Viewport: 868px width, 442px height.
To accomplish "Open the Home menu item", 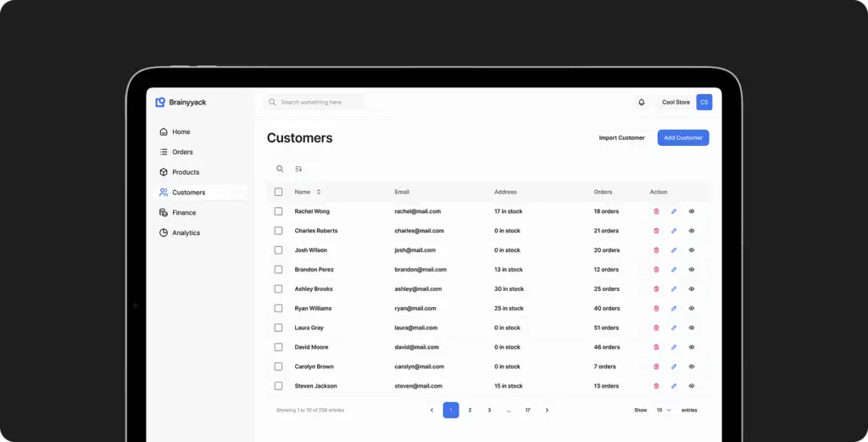I will point(201,131).
